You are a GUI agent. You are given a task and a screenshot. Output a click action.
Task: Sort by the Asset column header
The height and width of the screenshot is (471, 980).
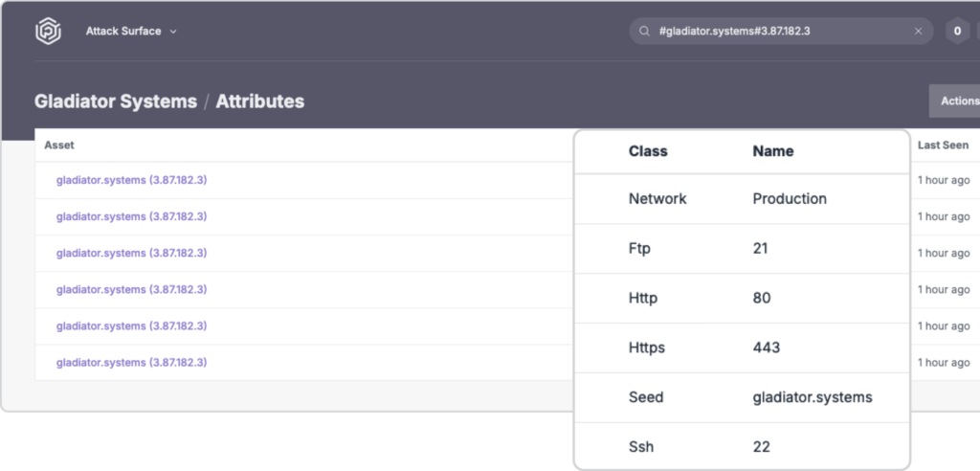click(59, 146)
